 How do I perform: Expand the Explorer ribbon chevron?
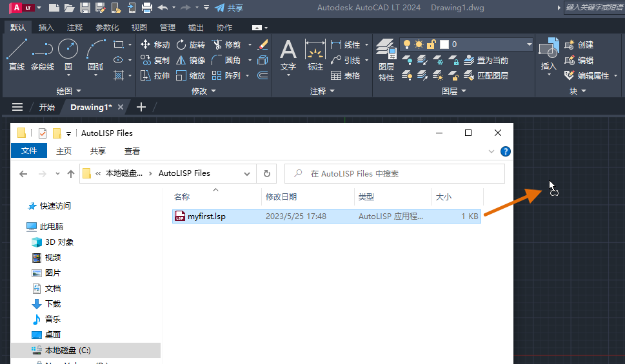(x=491, y=151)
